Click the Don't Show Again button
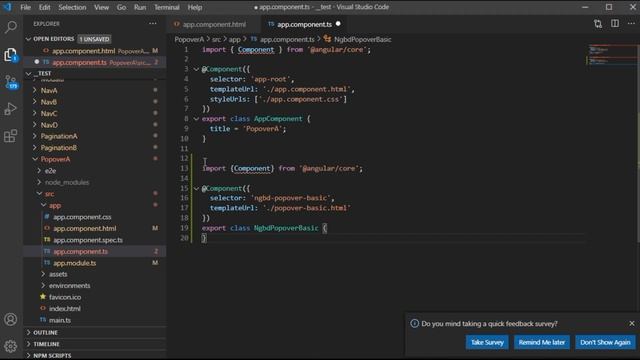The width and height of the screenshot is (640, 360). (605, 342)
